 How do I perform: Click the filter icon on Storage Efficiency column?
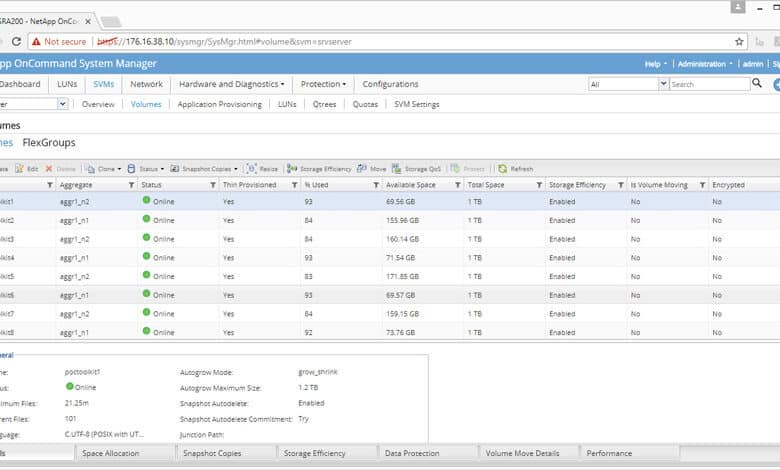tap(621, 185)
